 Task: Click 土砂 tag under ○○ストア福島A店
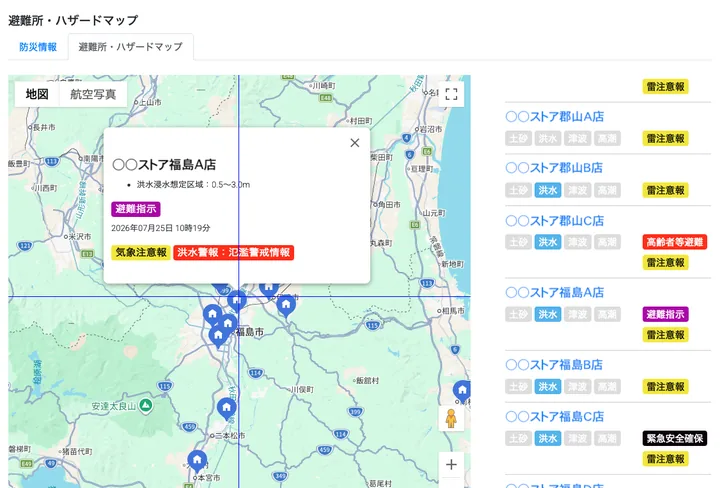coord(518,314)
